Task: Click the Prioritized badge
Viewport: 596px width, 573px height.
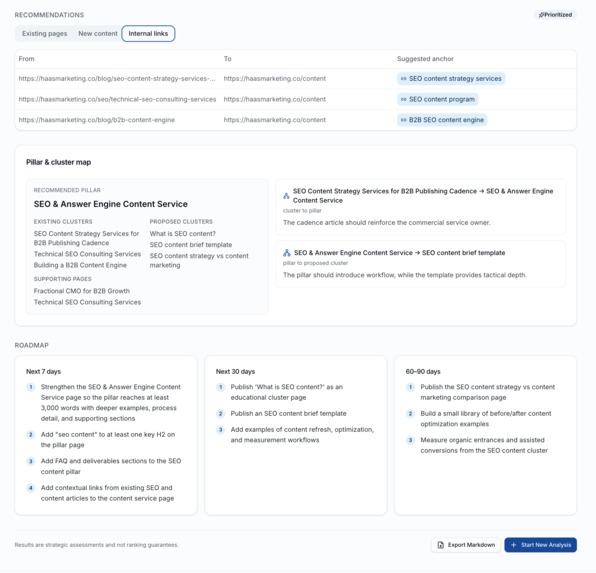Action: click(x=555, y=15)
